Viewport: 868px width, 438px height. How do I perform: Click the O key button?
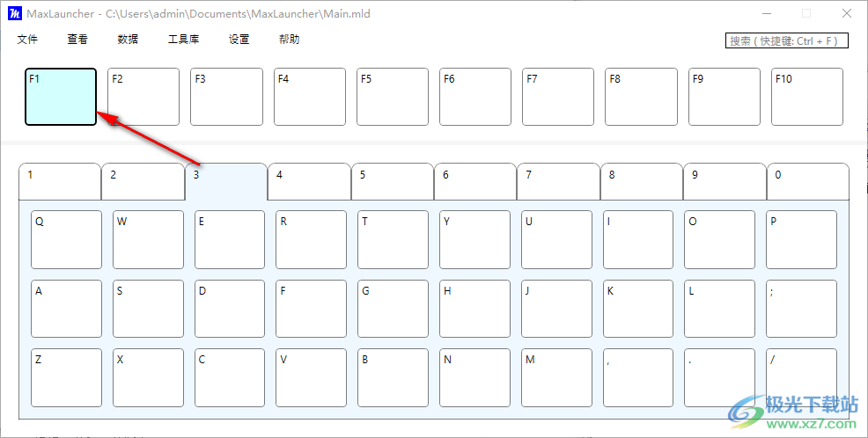point(719,239)
